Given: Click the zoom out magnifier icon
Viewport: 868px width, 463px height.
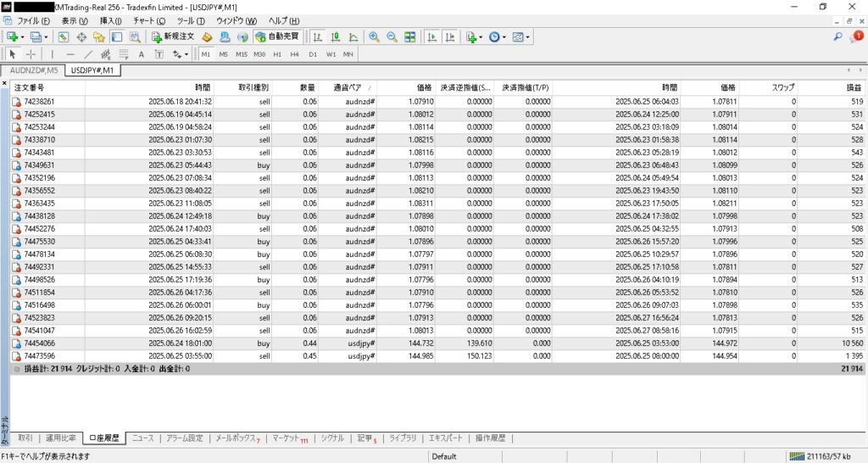Looking at the screenshot, I should coord(392,37).
